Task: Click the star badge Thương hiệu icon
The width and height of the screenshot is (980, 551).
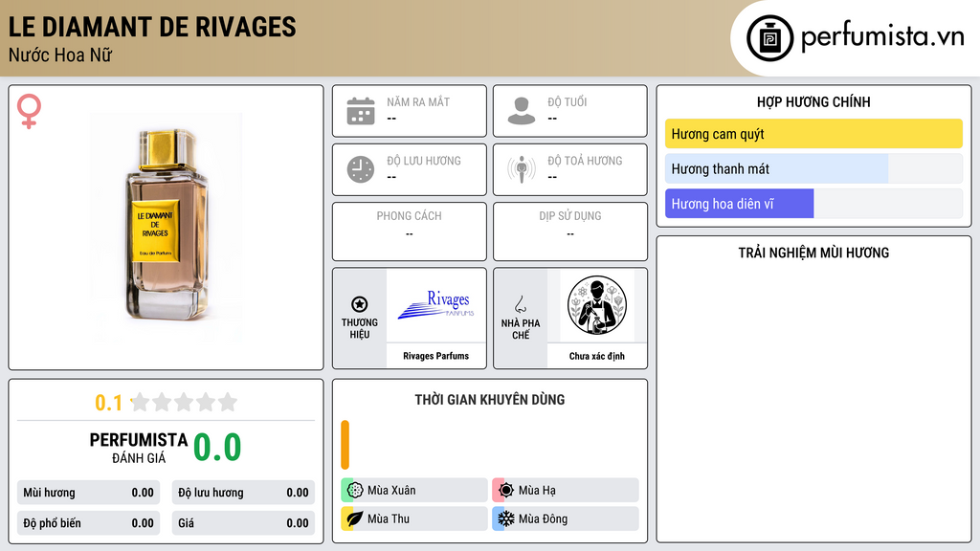Action: pos(360,304)
